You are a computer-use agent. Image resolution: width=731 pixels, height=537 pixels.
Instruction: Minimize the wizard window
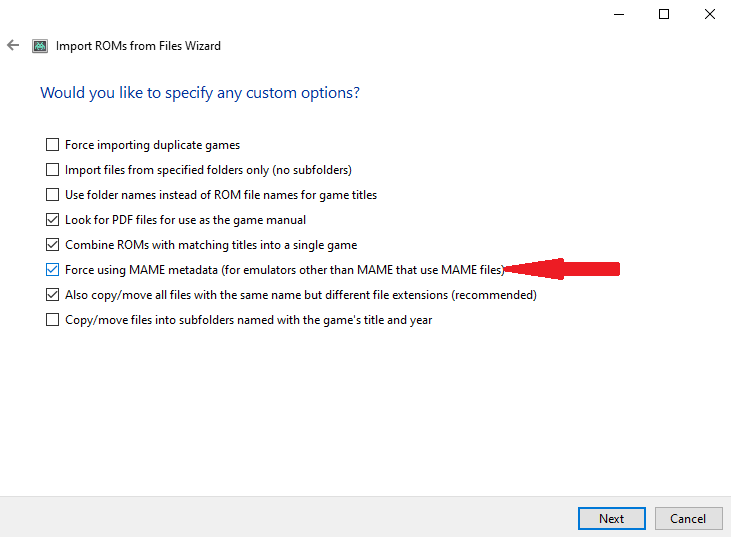click(619, 14)
